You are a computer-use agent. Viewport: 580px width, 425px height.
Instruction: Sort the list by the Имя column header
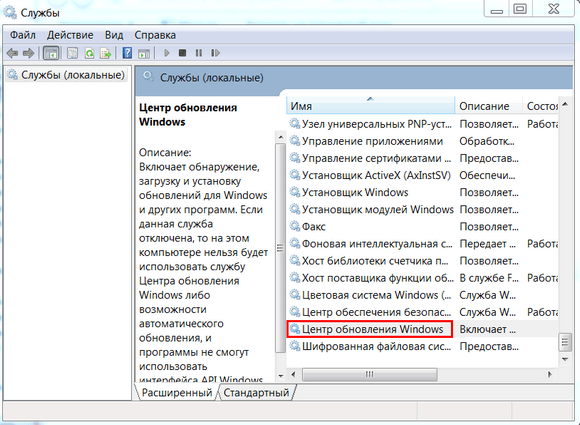[x=370, y=106]
